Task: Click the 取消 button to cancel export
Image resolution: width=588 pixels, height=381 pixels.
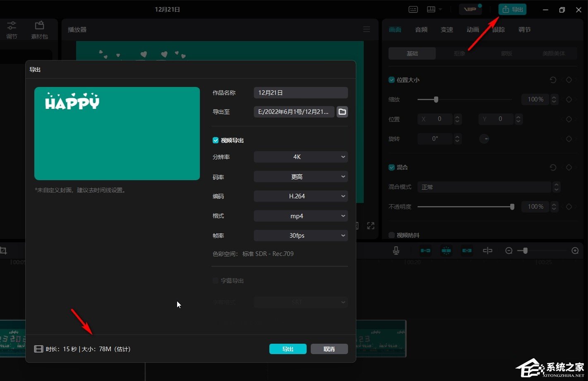Action: pos(329,349)
